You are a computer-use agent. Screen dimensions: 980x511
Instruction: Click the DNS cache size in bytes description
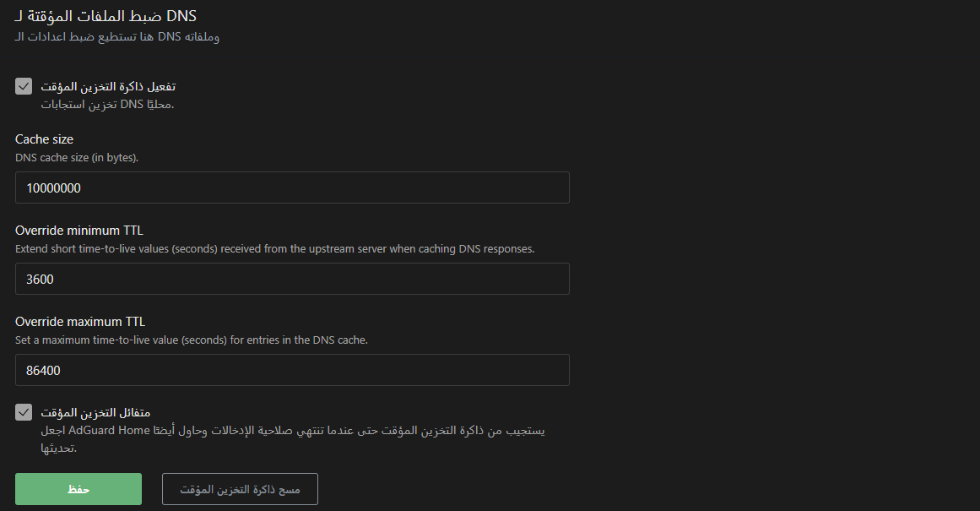coord(75,157)
